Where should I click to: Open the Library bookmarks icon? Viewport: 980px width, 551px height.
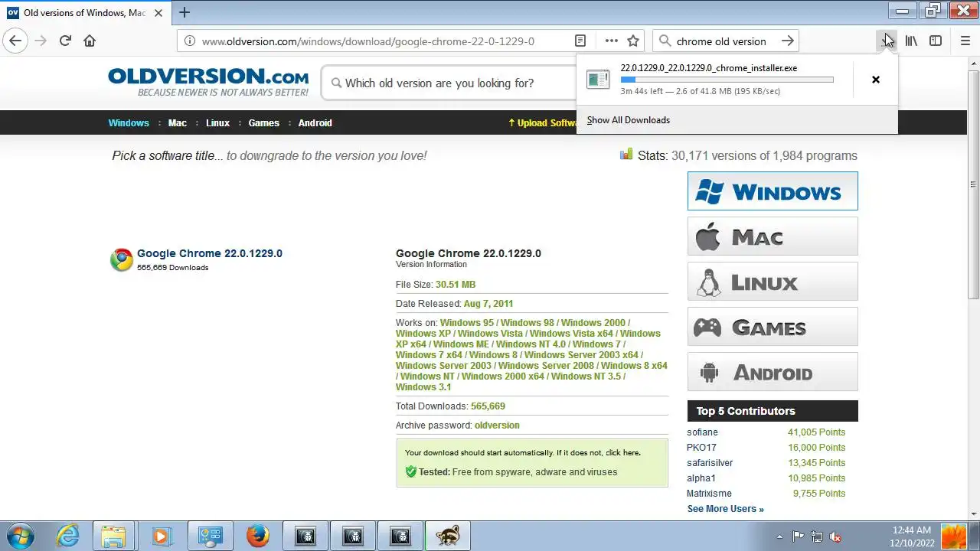point(911,41)
